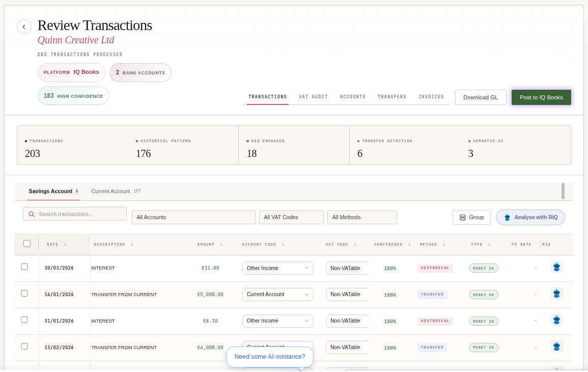Click the 2 Bank Accounts pill
The image size is (588, 372).
140,72
